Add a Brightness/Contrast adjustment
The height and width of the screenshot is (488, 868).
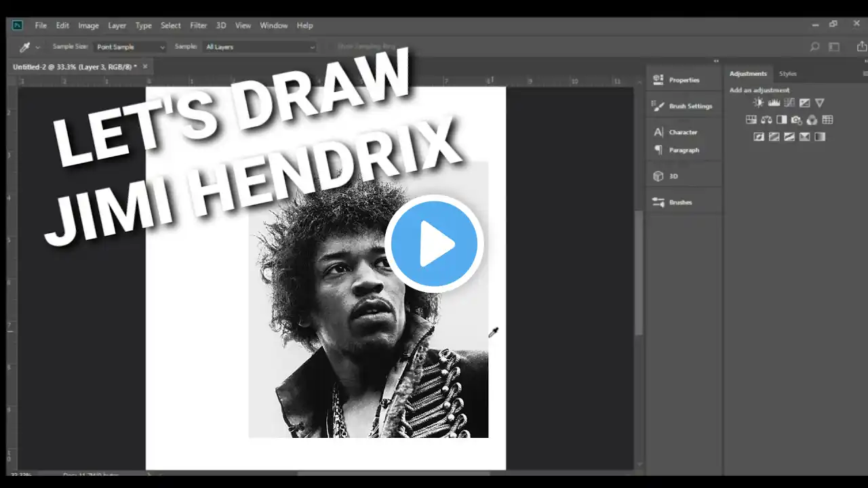758,103
